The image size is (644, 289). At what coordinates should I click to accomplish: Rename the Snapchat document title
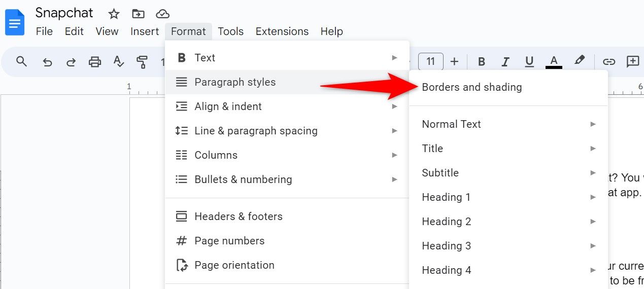pos(64,13)
